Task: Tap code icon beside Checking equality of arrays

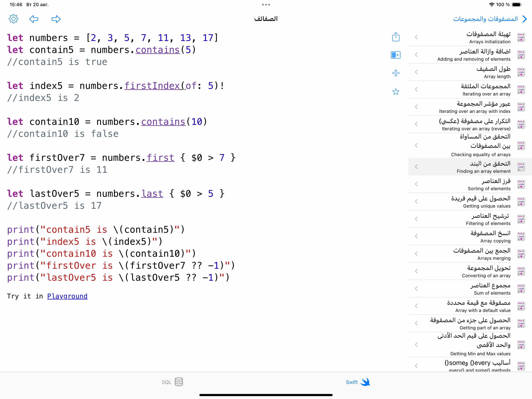Action: click(521, 146)
